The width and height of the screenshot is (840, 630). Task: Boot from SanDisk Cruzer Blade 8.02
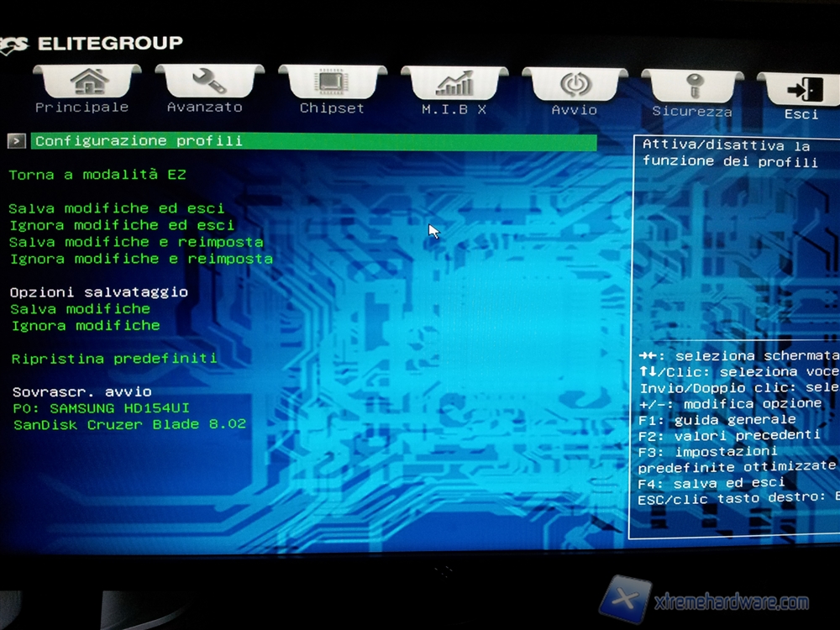[129, 425]
